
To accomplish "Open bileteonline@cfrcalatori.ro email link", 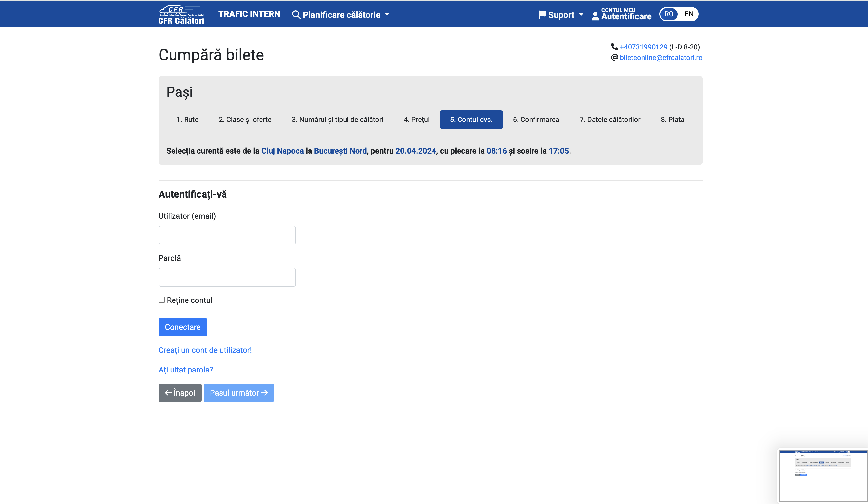I will tap(661, 58).
